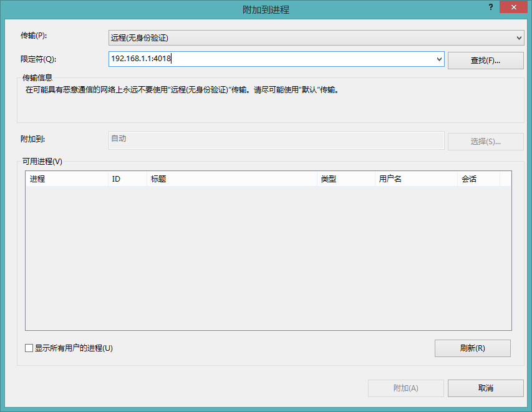Expand the 传输 dropdown list
This screenshot has height=412, width=532.
point(519,38)
